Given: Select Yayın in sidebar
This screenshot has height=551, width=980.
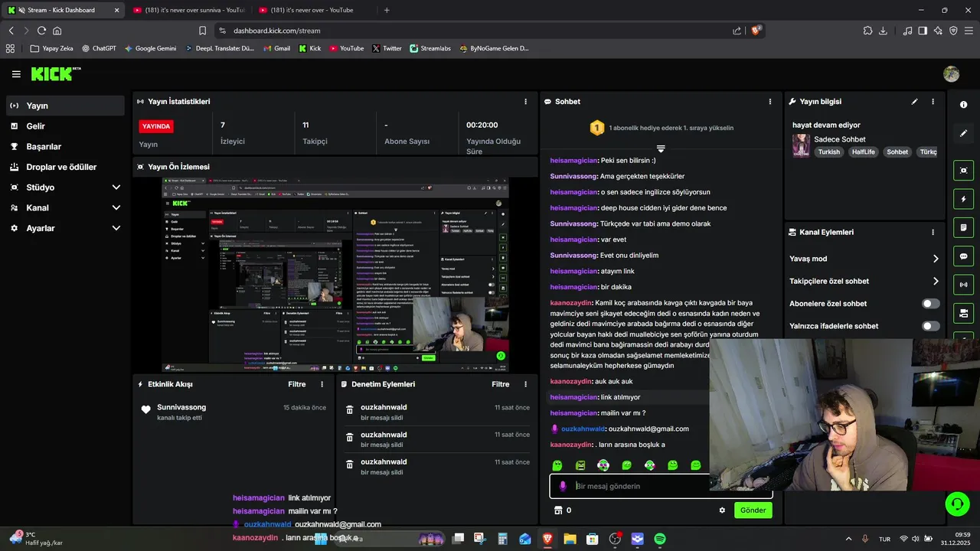Looking at the screenshot, I should [x=65, y=106].
